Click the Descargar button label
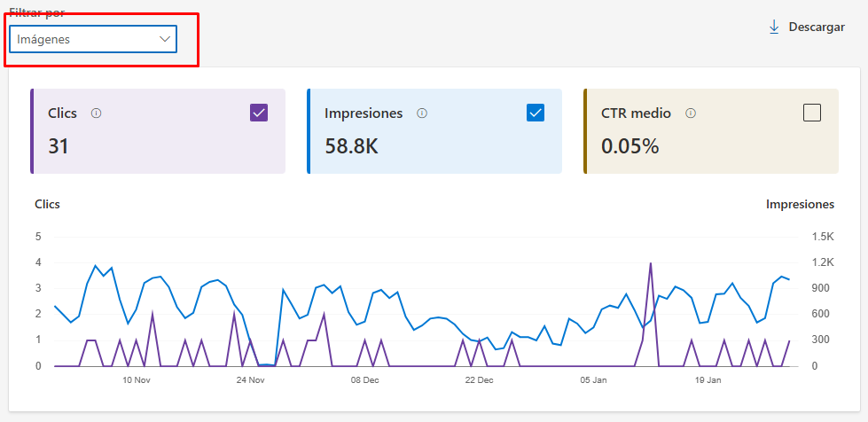868x422 pixels. tap(816, 27)
